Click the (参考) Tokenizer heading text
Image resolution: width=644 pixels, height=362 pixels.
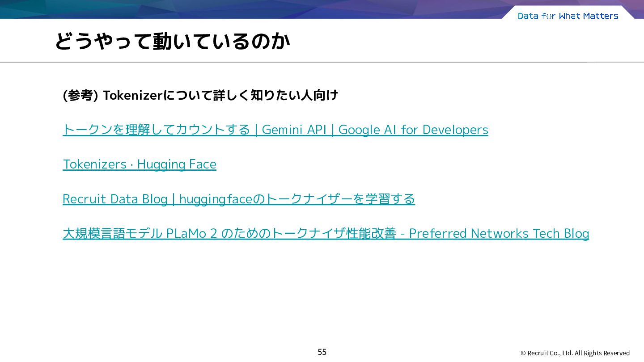point(200,95)
